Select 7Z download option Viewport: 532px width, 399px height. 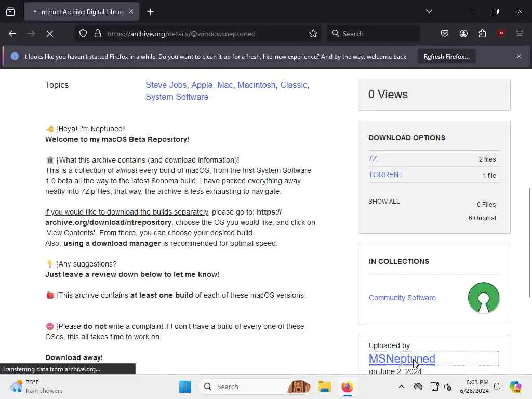tap(373, 158)
